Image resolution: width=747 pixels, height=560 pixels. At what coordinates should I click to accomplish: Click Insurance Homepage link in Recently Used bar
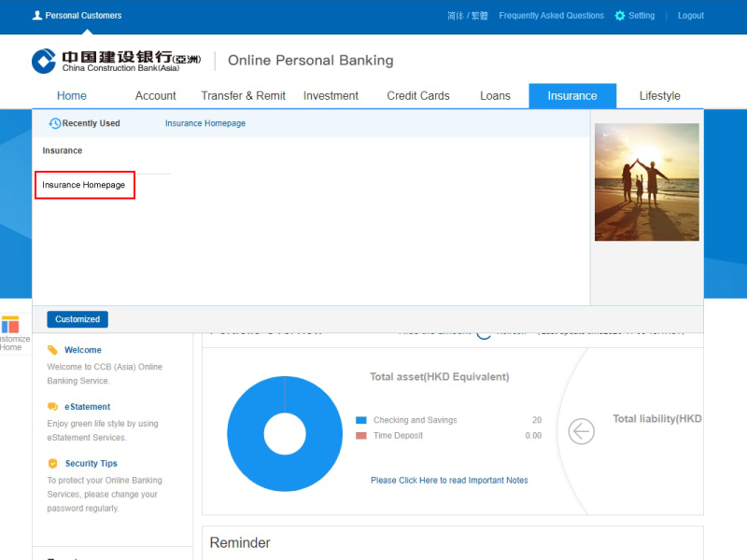coord(204,123)
